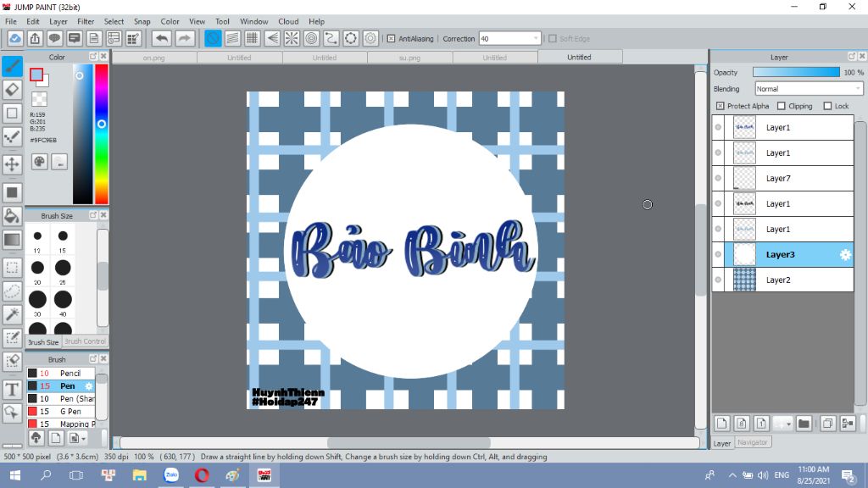Screen dimensions: 868x488
Task: Open the color palette icon in Color panel
Action: coord(39,162)
